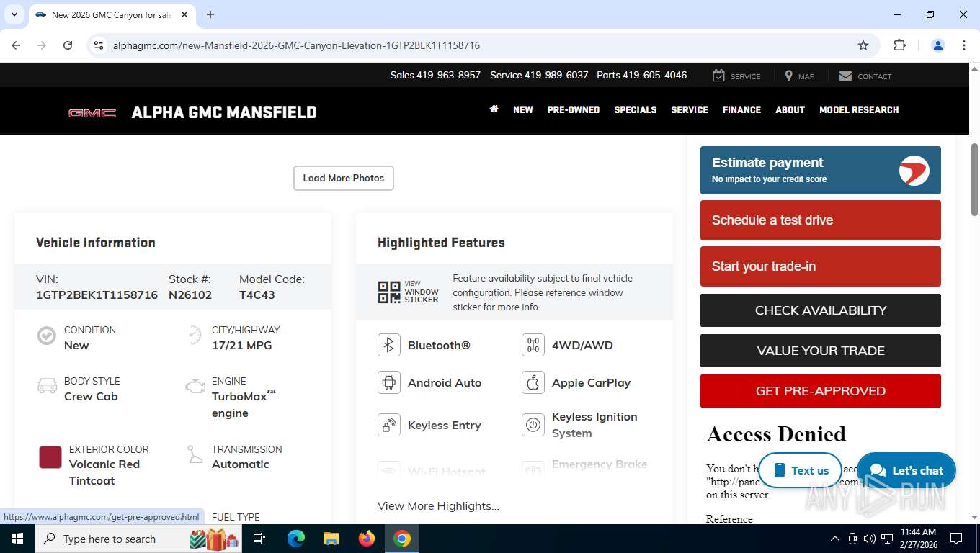Screen dimensions: 980x553
Task: Open the SPECIALS menu item
Action: coord(636,109)
